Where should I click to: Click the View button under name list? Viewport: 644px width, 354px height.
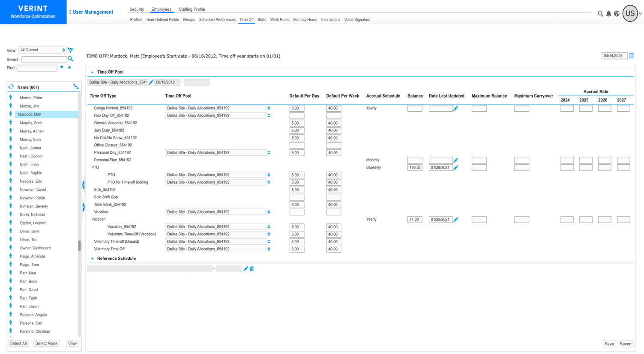click(x=72, y=344)
